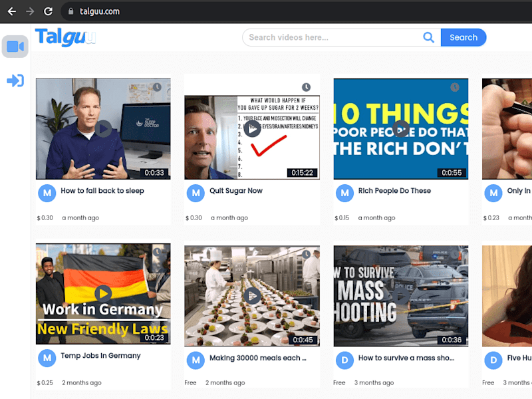The image size is (532, 399).
Task: Click the watch-later clock on Quit Sugar Now
Action: pyautogui.click(x=306, y=87)
